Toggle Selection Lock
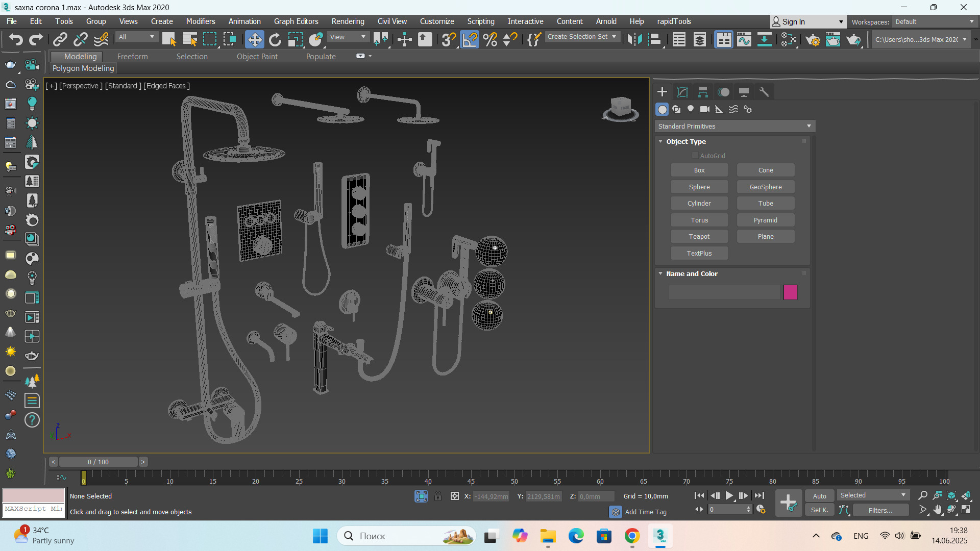Viewport: 980px width, 551px height. (x=438, y=496)
